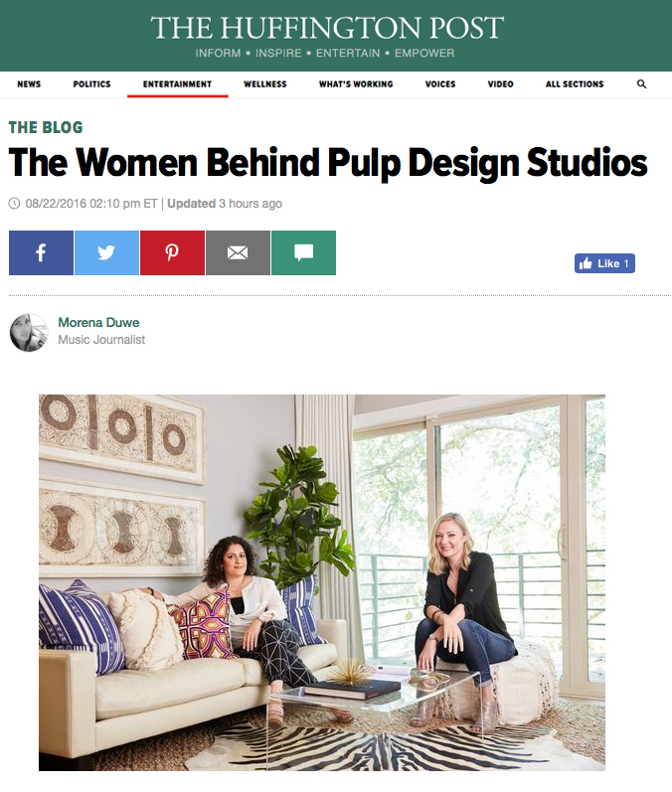Open the News section
The height and width of the screenshot is (792, 672).
tap(29, 84)
